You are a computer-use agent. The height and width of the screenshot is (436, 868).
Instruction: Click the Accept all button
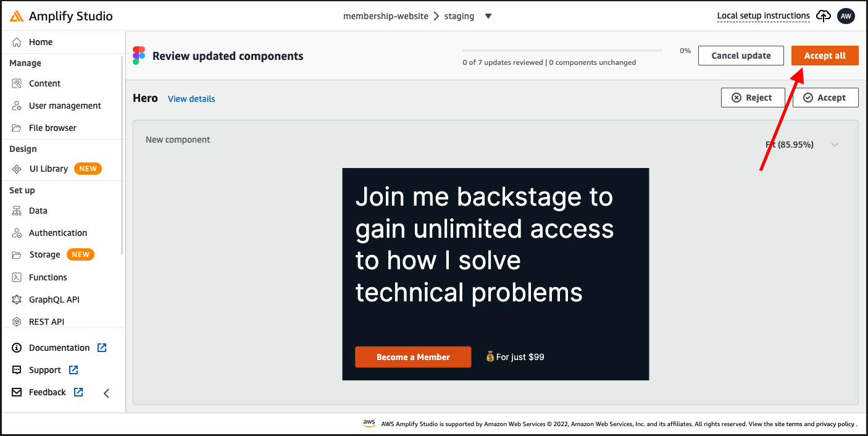pyautogui.click(x=825, y=56)
